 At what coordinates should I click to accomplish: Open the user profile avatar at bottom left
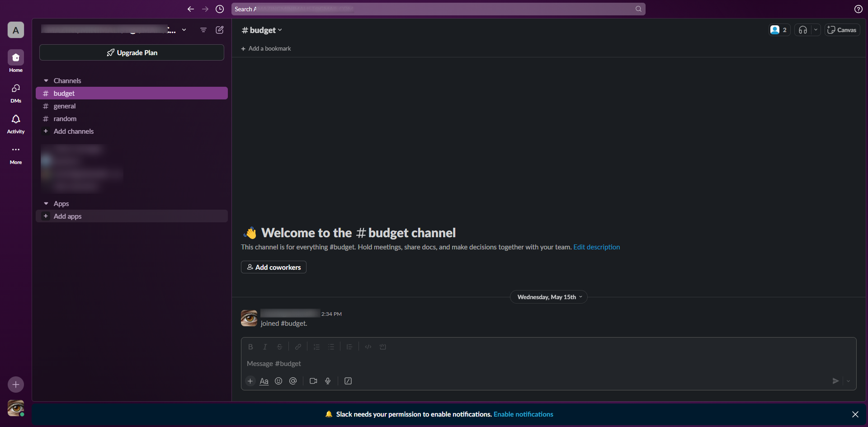16,408
